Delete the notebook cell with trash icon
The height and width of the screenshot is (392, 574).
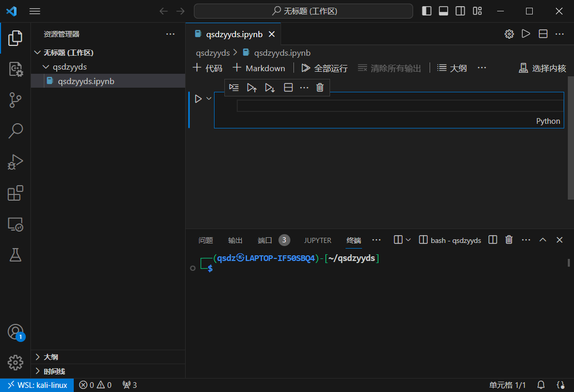[x=320, y=88]
